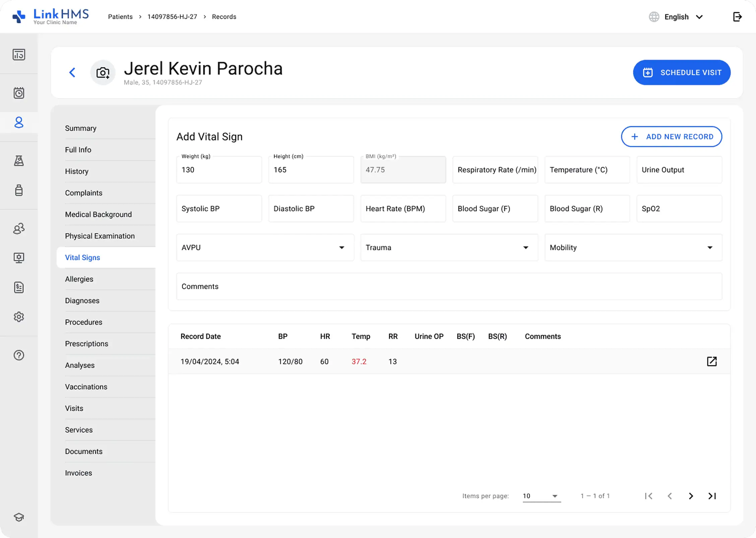This screenshot has height=538, width=756.
Task: Click the logout icon in the top right
Action: point(737,17)
